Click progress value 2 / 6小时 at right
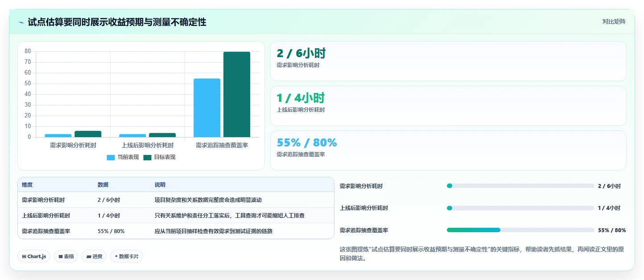Image resolution: width=644 pixels, height=280 pixels. pos(609,186)
